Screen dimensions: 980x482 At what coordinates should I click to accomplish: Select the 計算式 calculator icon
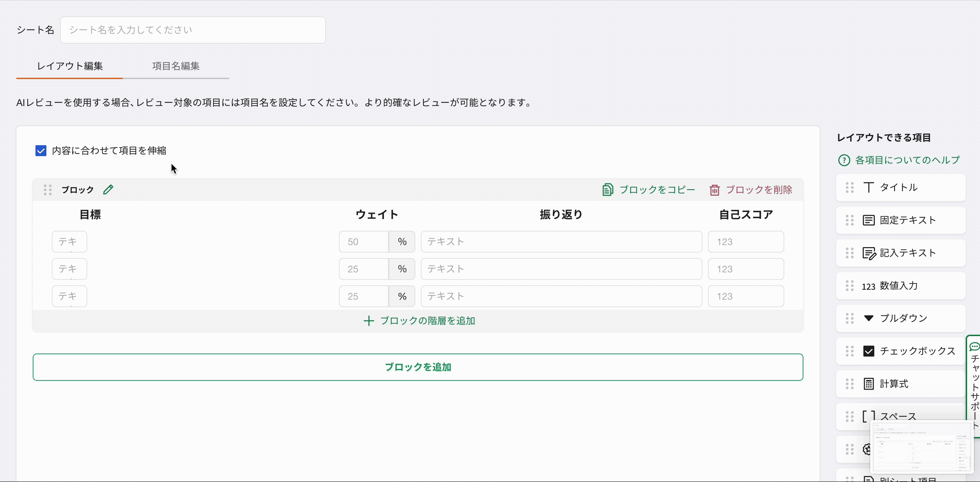[x=868, y=384]
